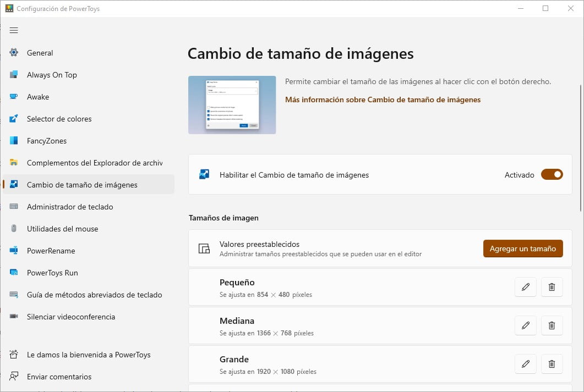Open Le damos la bienvenida a PowerToys
This screenshot has width=584, height=392.
click(x=89, y=355)
